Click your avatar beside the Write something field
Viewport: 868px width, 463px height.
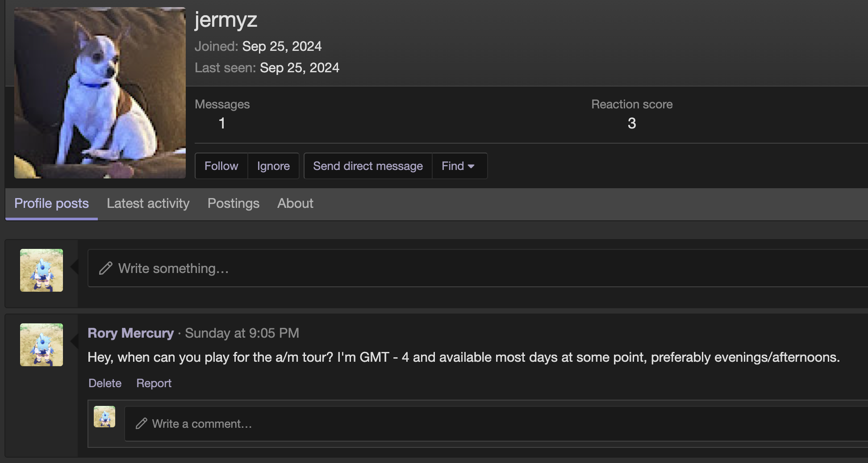pos(42,270)
